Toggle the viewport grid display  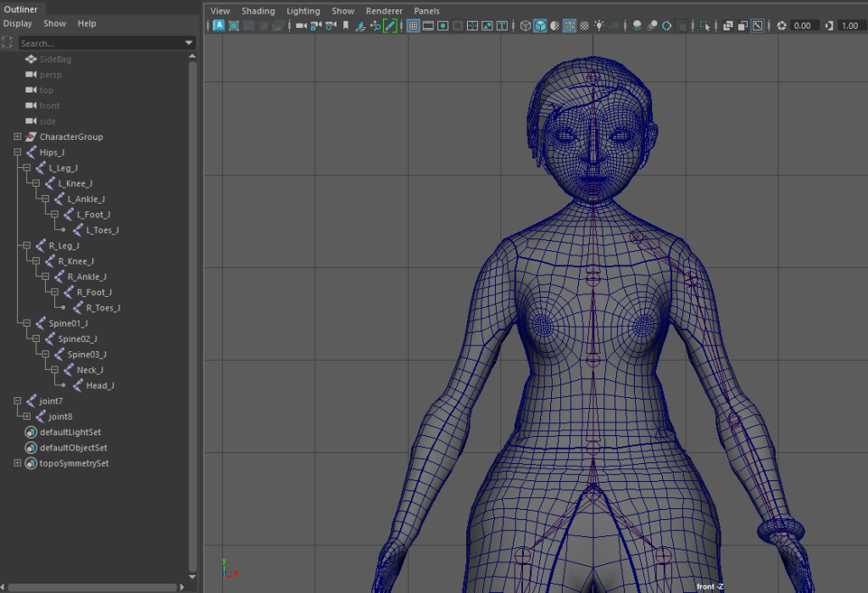[x=414, y=25]
